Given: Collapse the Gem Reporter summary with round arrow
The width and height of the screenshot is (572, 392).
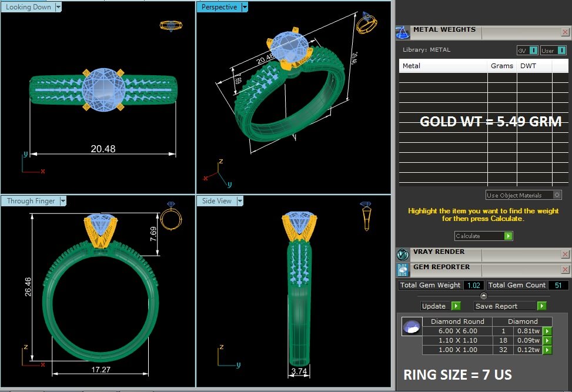Looking at the screenshot, I should click(484, 296).
